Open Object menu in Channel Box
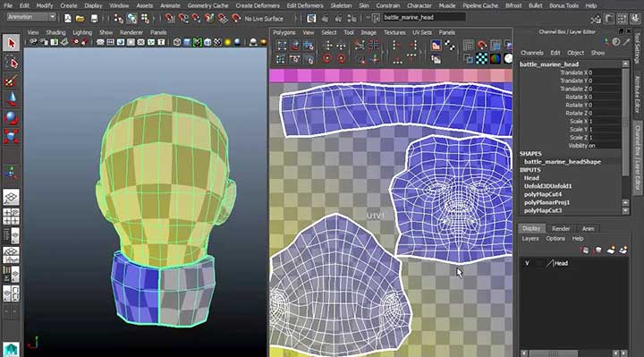The width and height of the screenshot is (644, 357). (x=575, y=53)
